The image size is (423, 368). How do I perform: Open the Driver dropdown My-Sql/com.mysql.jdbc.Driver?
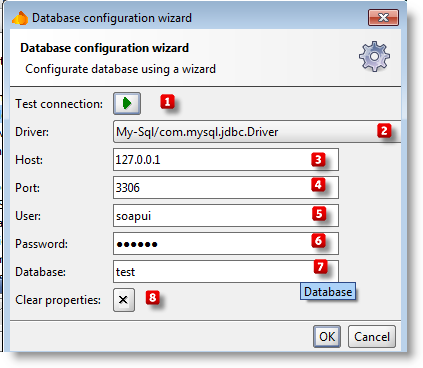[257, 132]
